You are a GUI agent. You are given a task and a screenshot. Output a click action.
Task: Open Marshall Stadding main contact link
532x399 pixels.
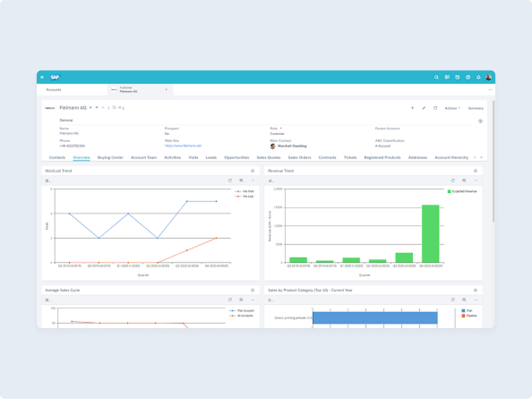pos(292,146)
